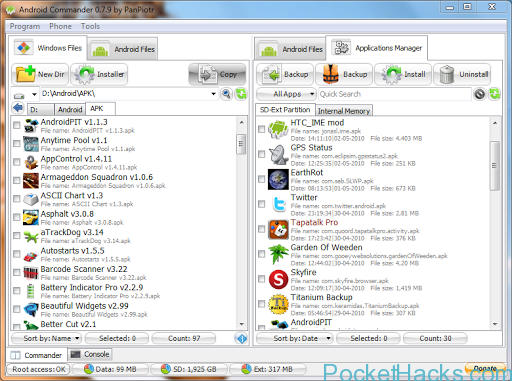Open the Installer gear button
This screenshot has width=512, height=381.
pyautogui.click(x=99, y=74)
